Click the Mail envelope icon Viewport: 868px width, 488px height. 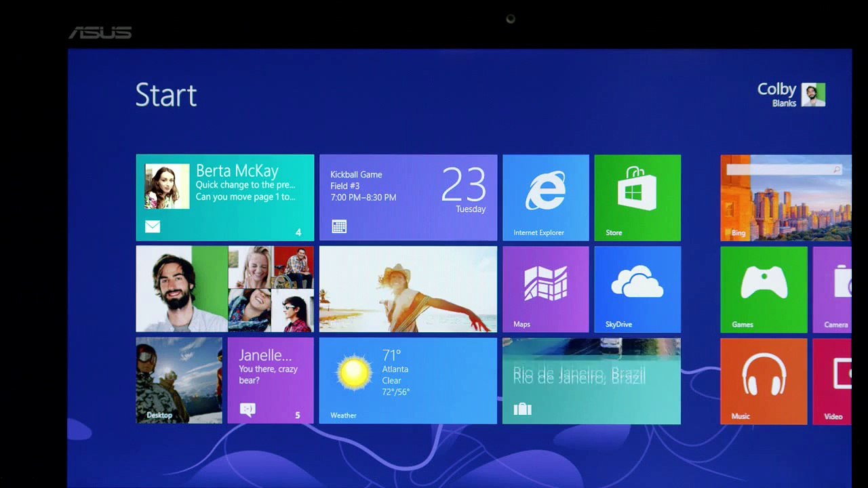(x=153, y=226)
